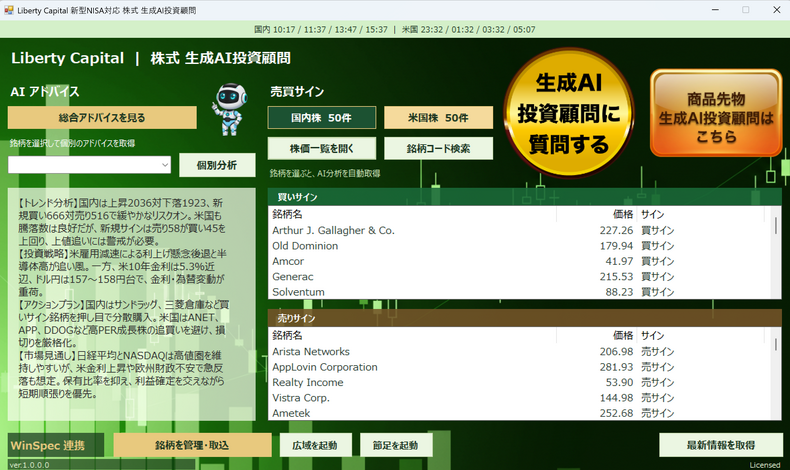Switch to 国内株 50件 tab
Viewport: 790px width, 470px height.
(x=321, y=117)
